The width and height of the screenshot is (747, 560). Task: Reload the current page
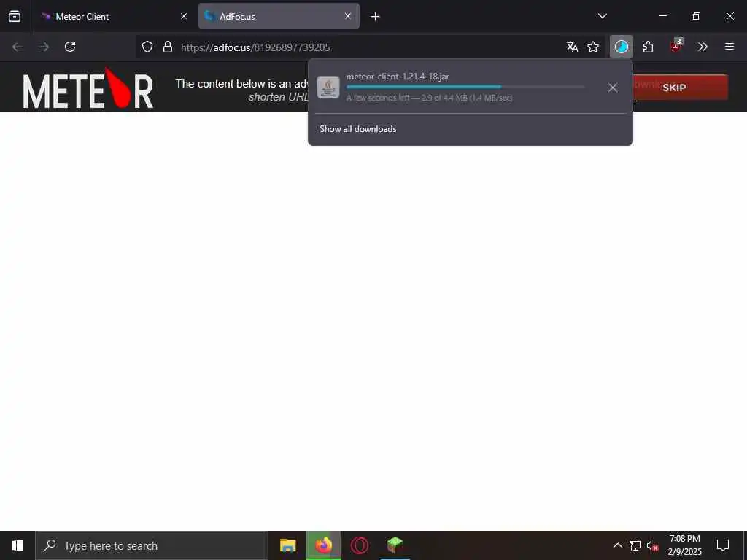(x=70, y=47)
